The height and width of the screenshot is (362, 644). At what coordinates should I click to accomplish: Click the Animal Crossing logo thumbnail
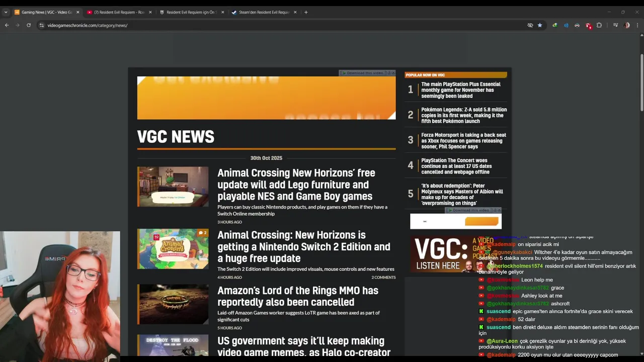point(173,248)
